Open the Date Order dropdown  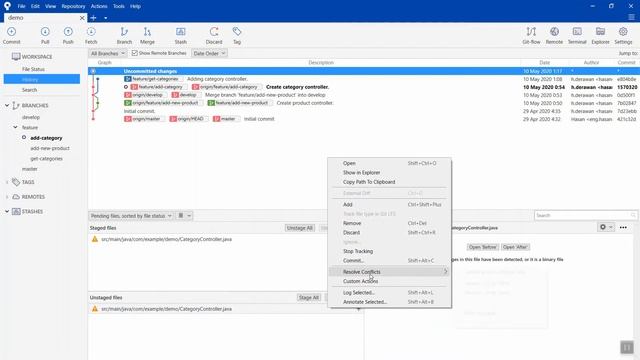click(209, 53)
